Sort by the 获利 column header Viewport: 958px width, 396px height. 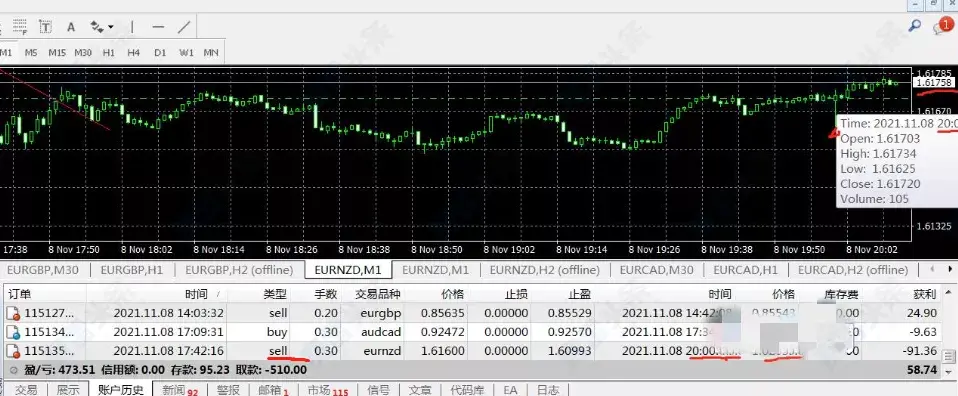click(x=925, y=295)
